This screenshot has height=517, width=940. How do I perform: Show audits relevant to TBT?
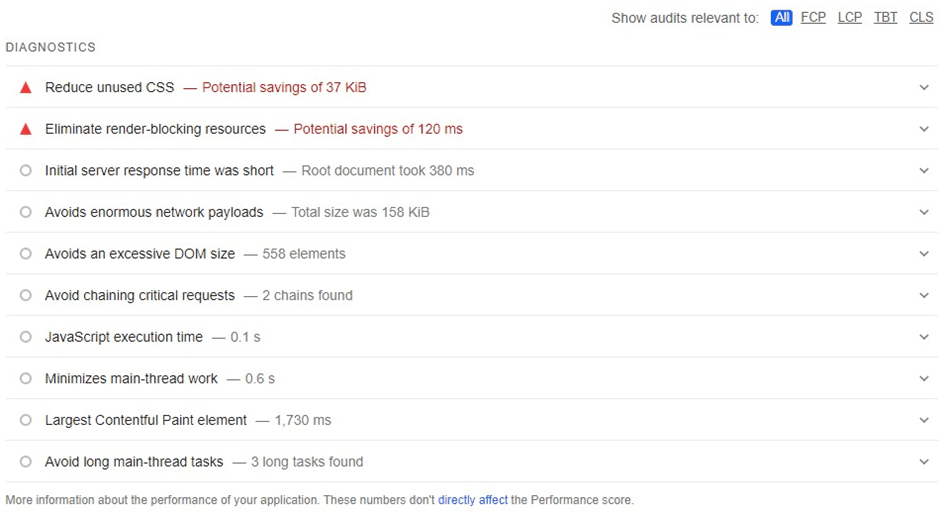(x=885, y=18)
